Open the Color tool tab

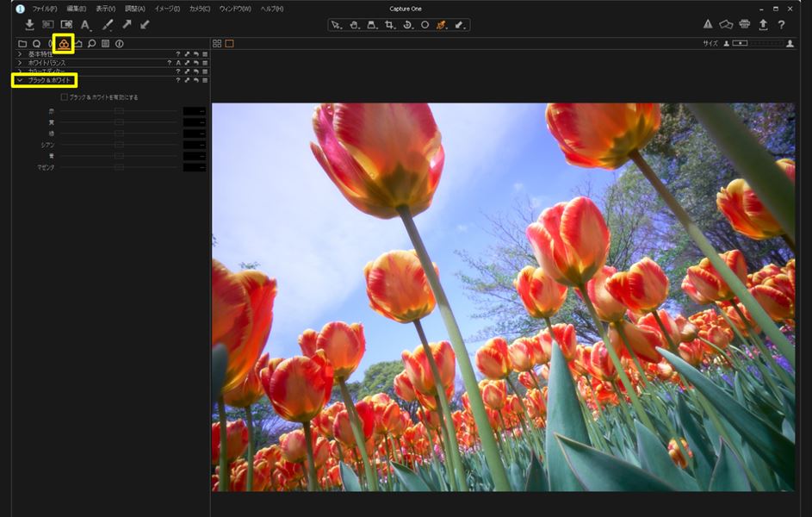tap(64, 44)
